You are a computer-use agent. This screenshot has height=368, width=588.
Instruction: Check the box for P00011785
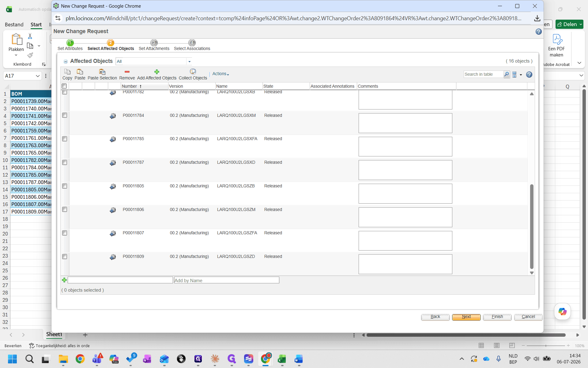click(65, 139)
